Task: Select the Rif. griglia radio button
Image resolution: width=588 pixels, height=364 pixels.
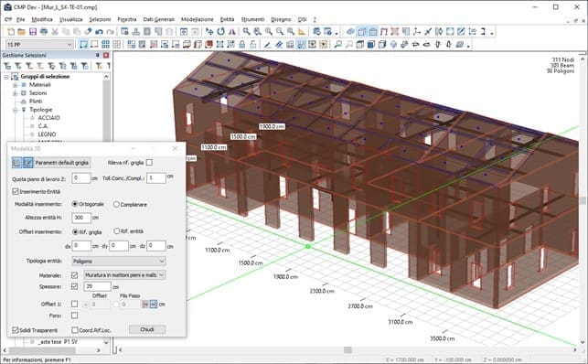Action: click(75, 231)
